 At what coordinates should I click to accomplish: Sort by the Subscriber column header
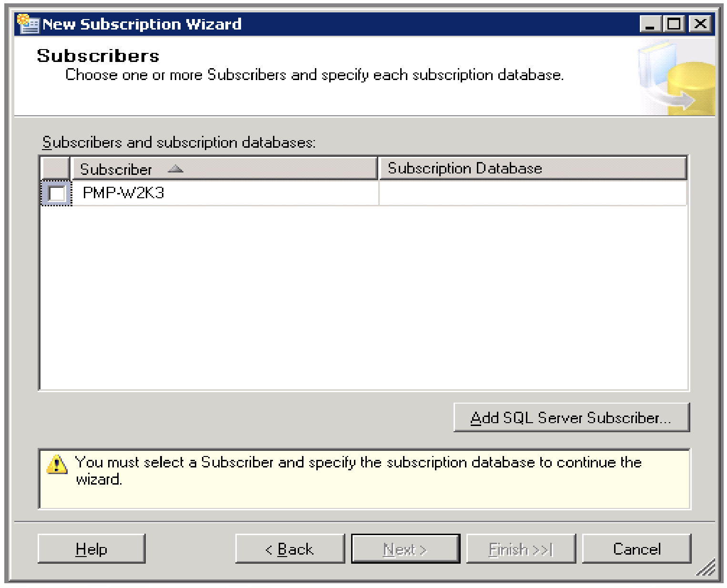click(224, 169)
